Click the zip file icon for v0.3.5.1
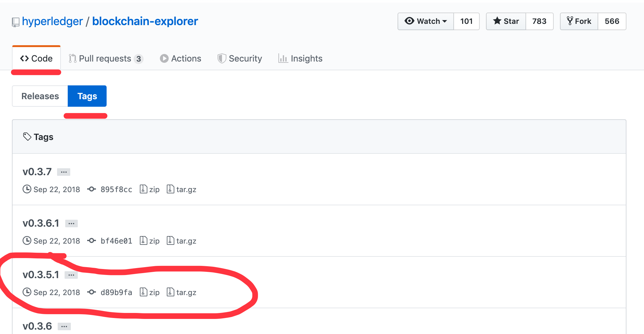The width and height of the screenshot is (644, 334). (143, 292)
